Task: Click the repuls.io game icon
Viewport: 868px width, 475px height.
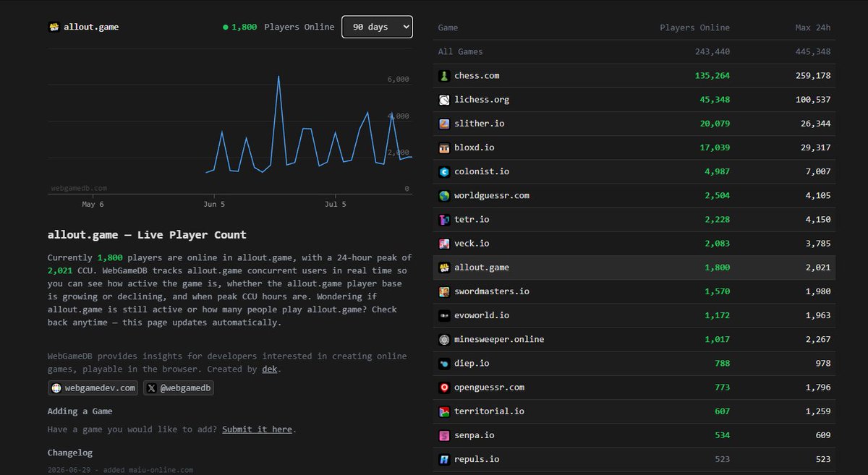Action: [444, 459]
